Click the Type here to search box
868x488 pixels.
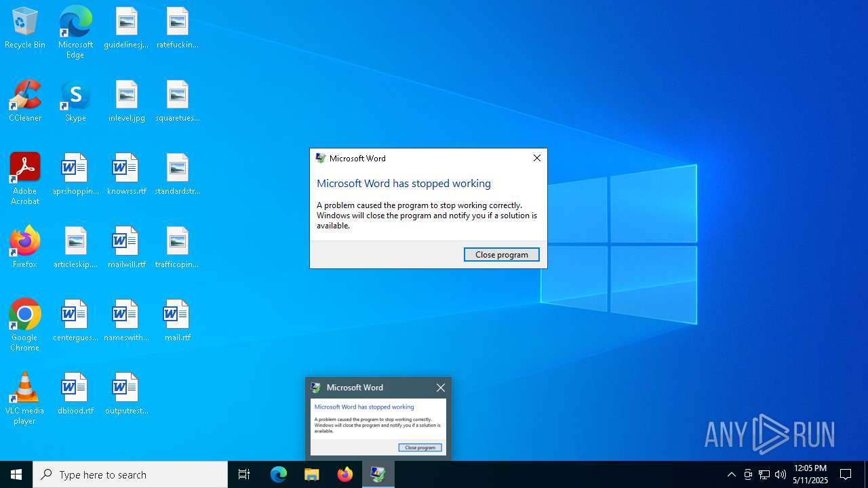click(130, 474)
